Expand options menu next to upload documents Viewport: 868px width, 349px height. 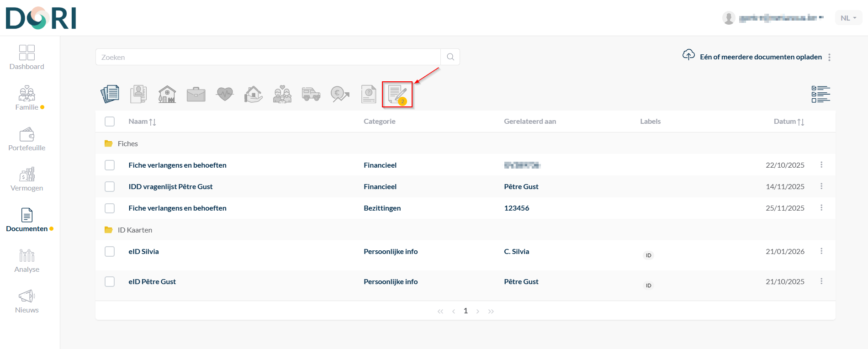829,57
